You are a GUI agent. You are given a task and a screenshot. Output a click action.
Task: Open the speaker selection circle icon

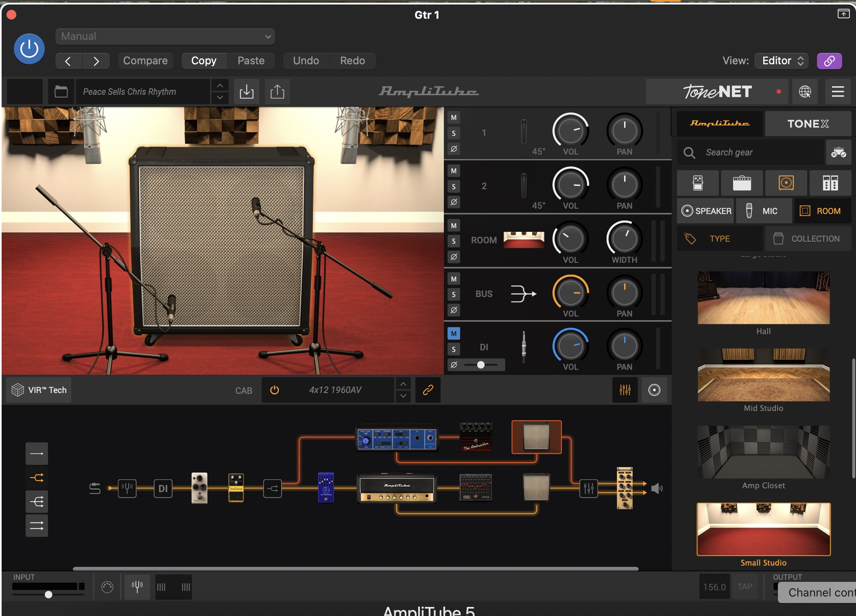pyautogui.click(x=654, y=390)
